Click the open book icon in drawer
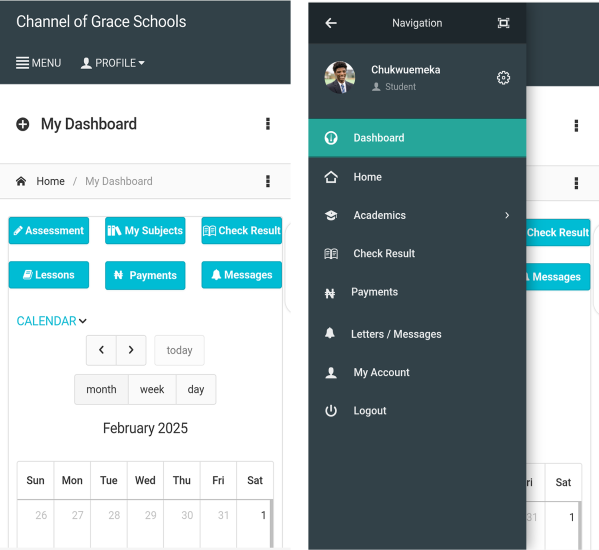The width and height of the screenshot is (599, 550). pos(331,254)
